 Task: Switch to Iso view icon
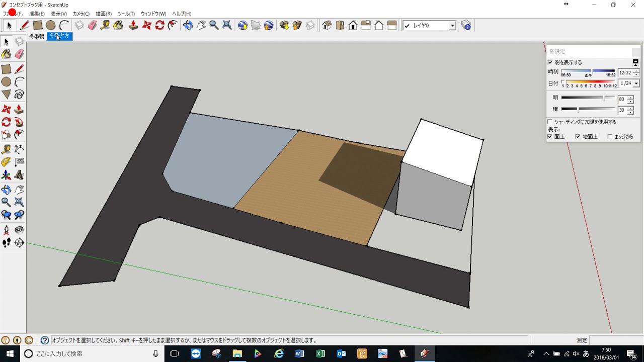coord(327,25)
